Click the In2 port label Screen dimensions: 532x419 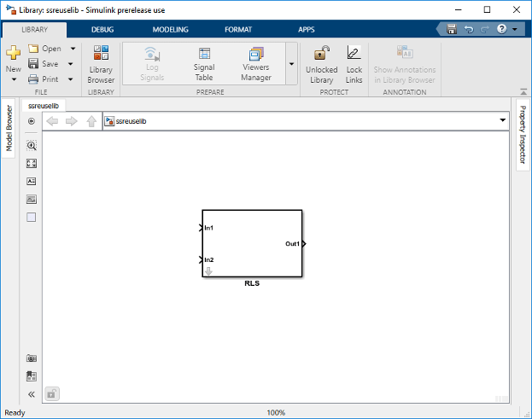[x=209, y=260]
